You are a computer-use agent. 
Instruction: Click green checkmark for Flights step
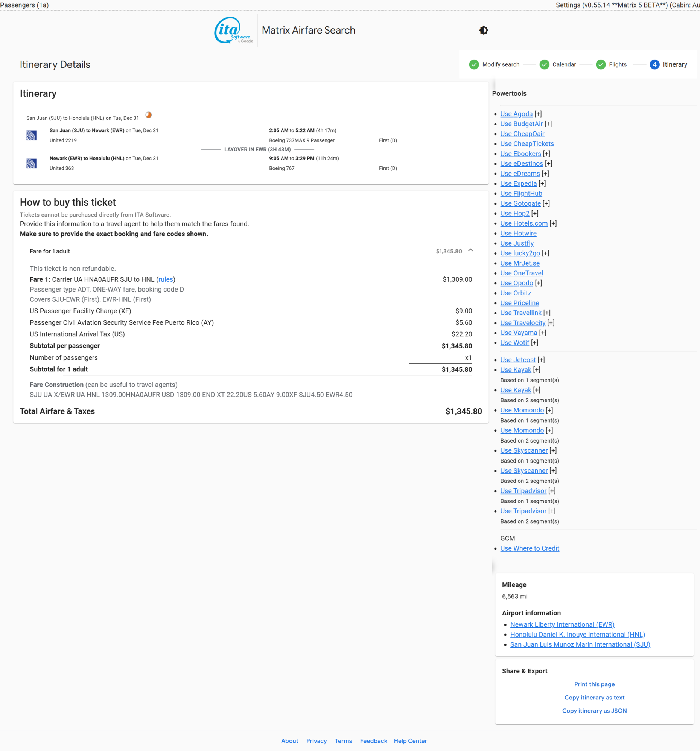600,65
